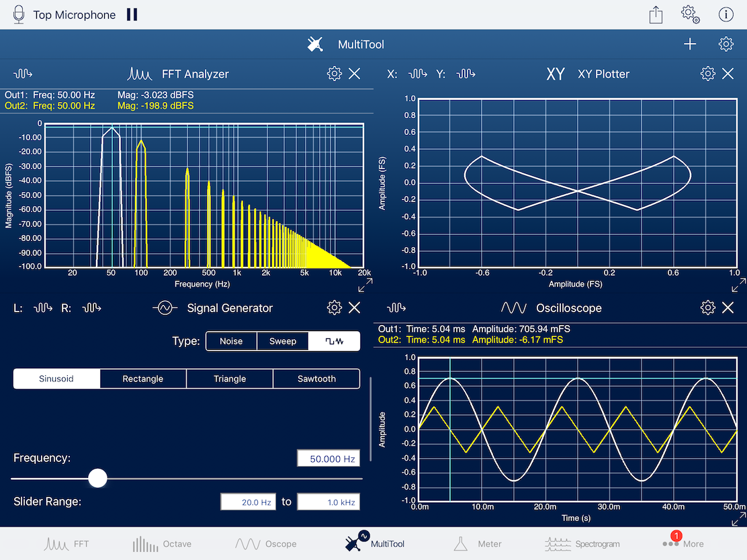Open the Meter tool
Viewport: 747px width, 560px height.
tap(478, 544)
